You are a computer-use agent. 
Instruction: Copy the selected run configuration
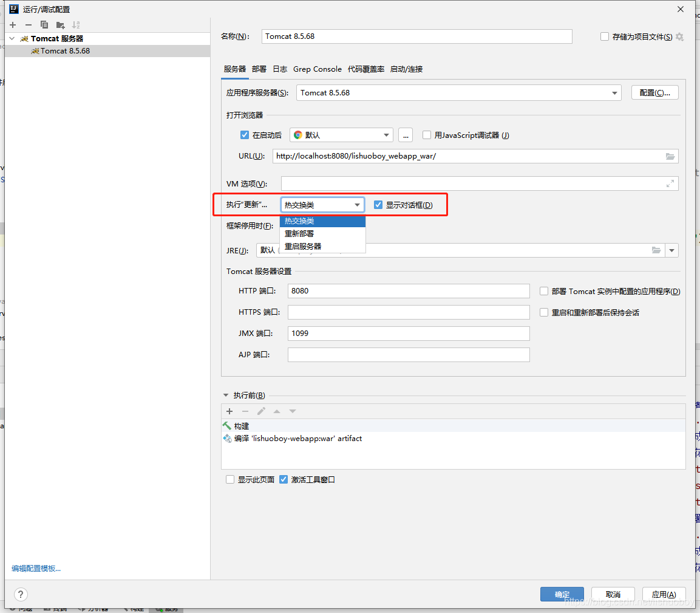44,25
